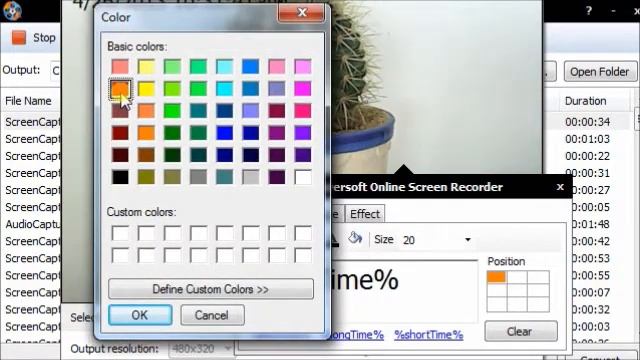Viewport: 640px width, 360px height.
Task: Pick the pure blue swatch in fourth row
Action: click(x=224, y=133)
